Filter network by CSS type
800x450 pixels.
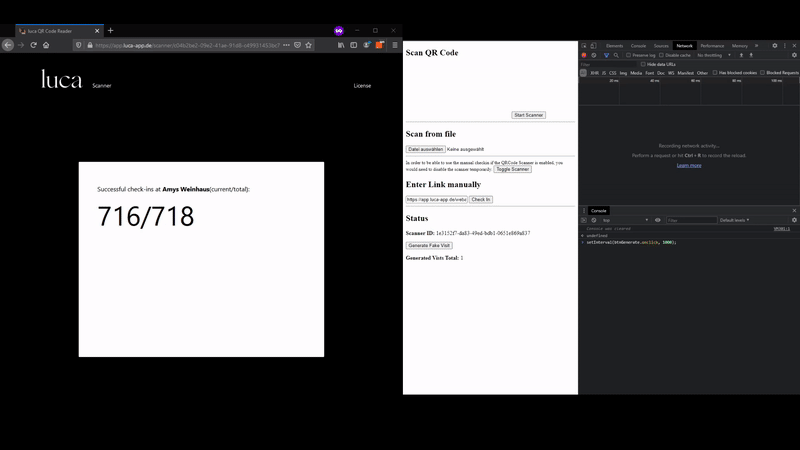click(x=612, y=73)
